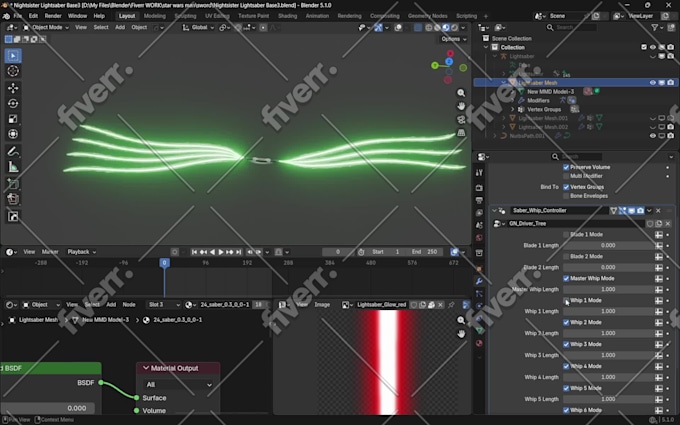Disable Master Whip Mode checkbox

(x=566, y=278)
